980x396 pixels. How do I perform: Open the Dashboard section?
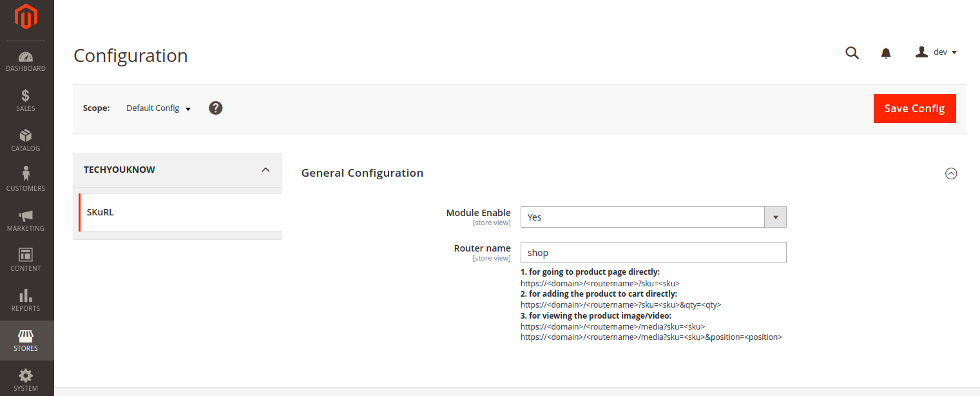(x=26, y=61)
